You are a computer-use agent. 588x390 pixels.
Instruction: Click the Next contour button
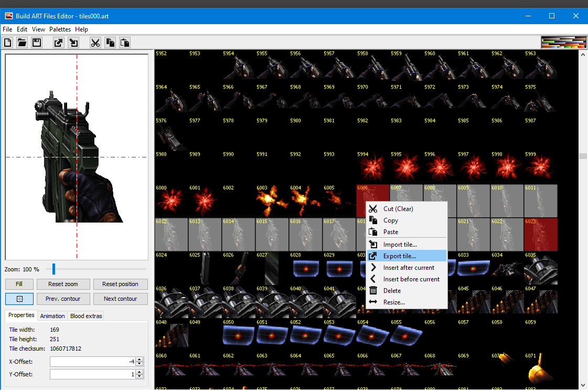pyautogui.click(x=120, y=299)
